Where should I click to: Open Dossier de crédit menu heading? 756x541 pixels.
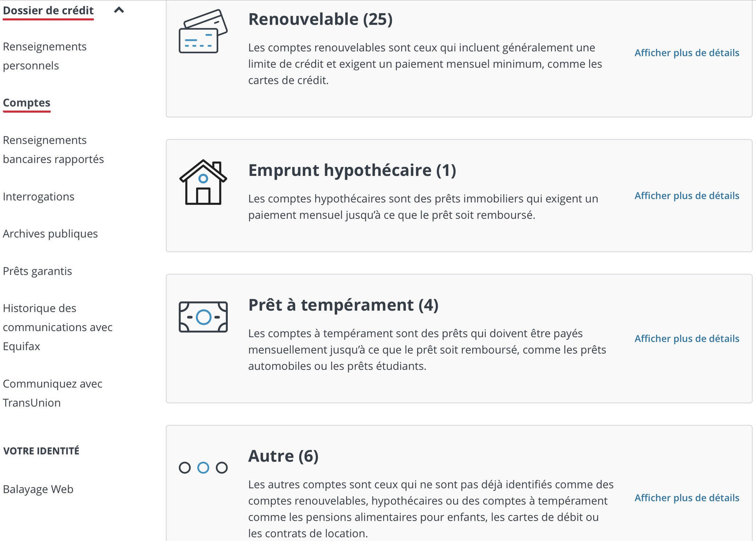(48, 10)
